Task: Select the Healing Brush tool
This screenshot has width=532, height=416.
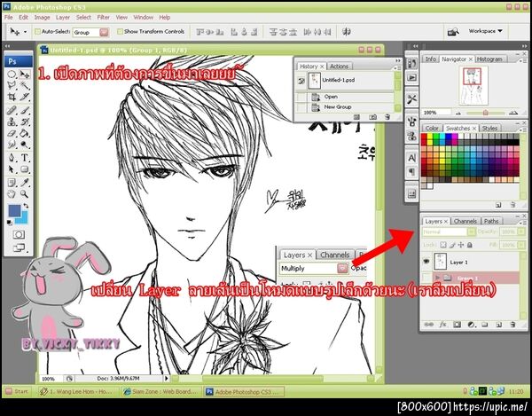Action: [x=12, y=110]
